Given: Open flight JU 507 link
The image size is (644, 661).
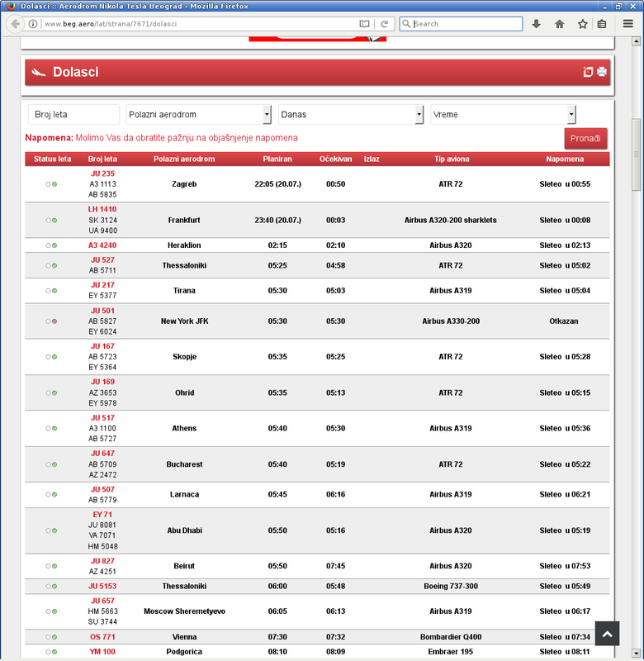Looking at the screenshot, I should (x=102, y=489).
